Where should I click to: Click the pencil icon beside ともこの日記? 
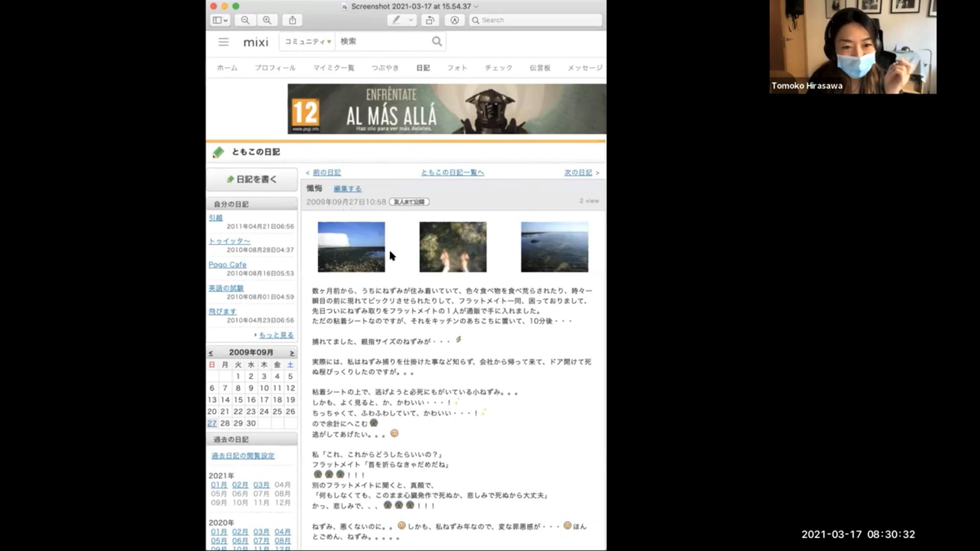coord(218,152)
